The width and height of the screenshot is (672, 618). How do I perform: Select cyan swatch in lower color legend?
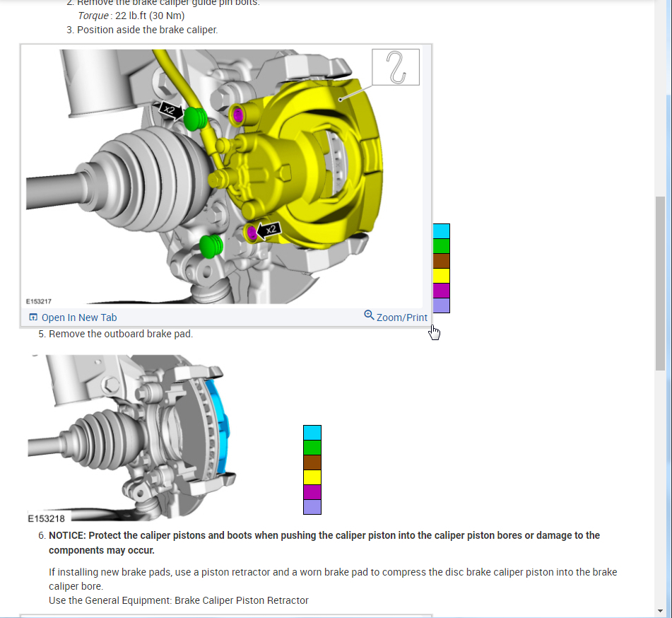pos(312,433)
